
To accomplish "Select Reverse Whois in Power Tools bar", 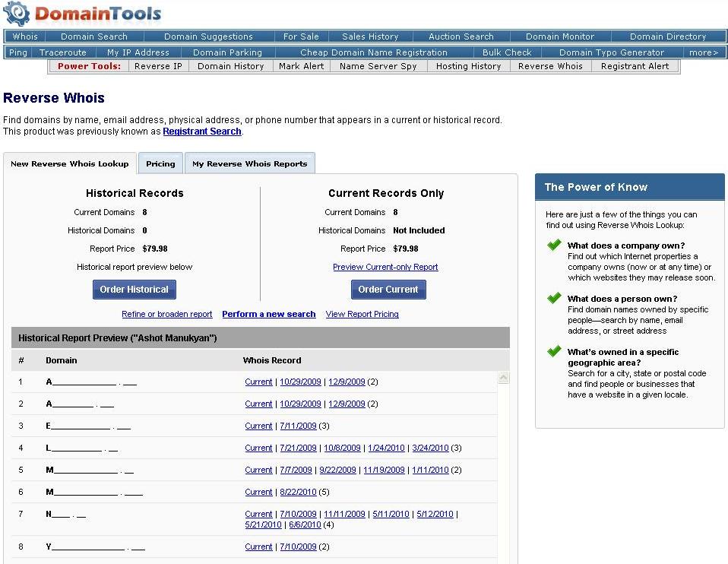I will [550, 66].
